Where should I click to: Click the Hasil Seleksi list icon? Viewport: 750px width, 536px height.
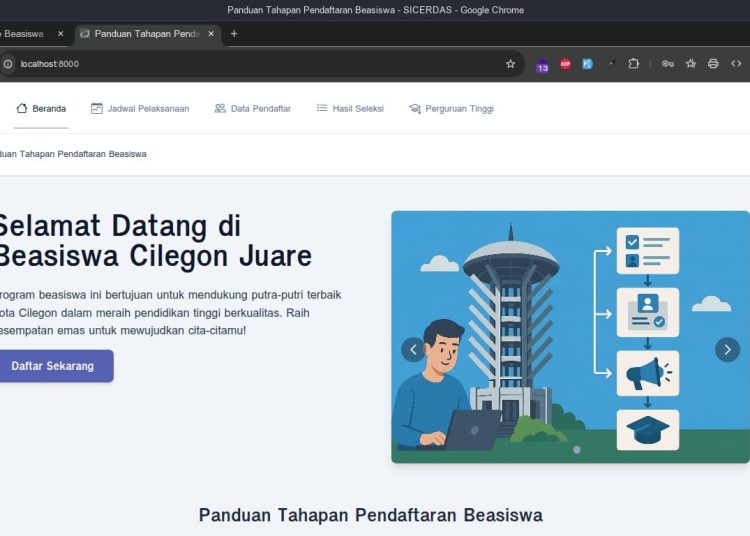coord(322,108)
